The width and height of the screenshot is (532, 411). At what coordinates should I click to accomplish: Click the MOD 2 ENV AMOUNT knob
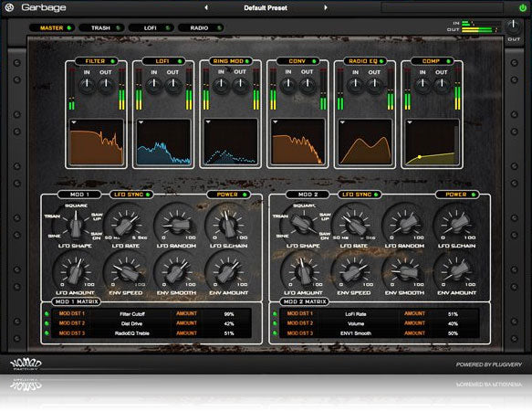[x=456, y=272]
